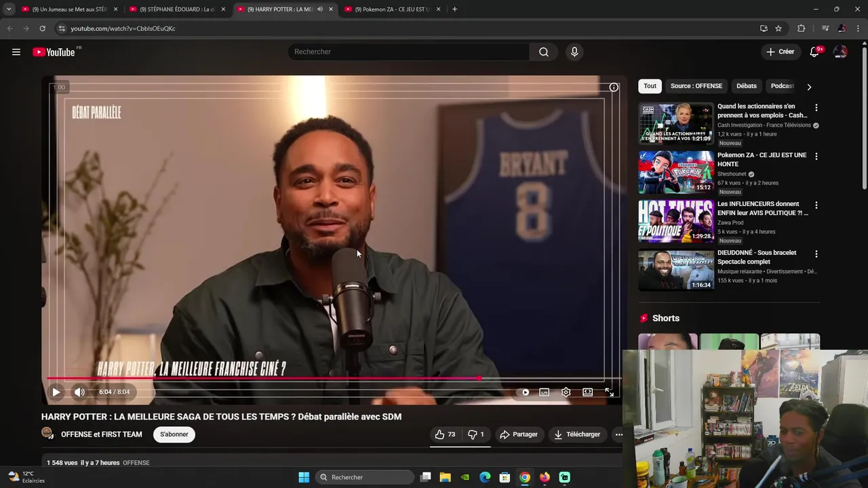Click the YouTube search field
The width and height of the screenshot is (868, 488).
pyautogui.click(x=409, y=52)
